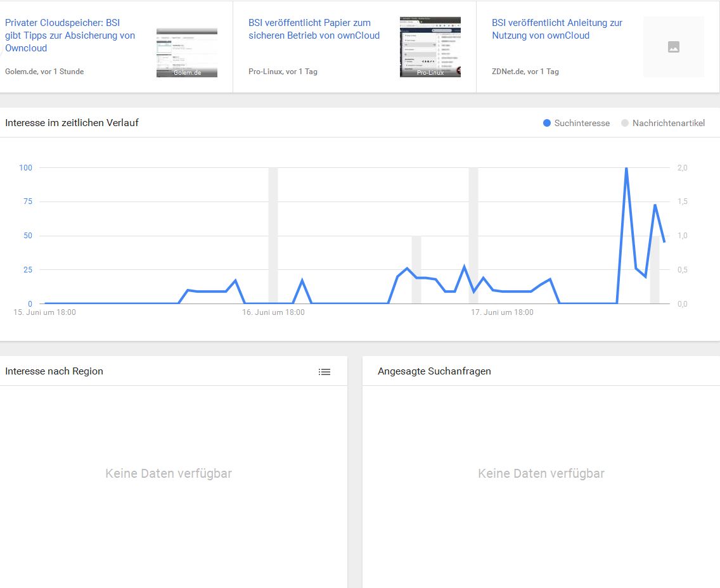Open the ZDNet.de article on ownCloud Nutzung
This screenshot has width=720, height=588.
[x=557, y=29]
